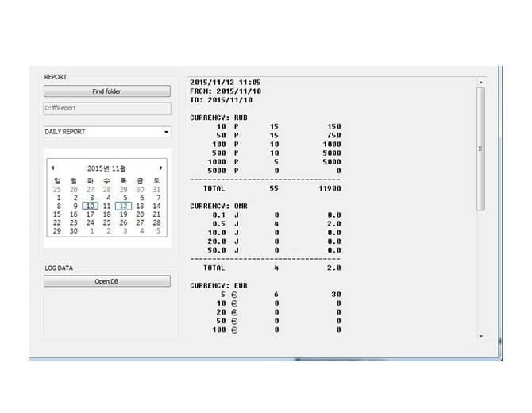Image resolution: width=532 pixels, height=413 pixels.
Task: Click the report scrollbar down arrow
Action: (480, 336)
